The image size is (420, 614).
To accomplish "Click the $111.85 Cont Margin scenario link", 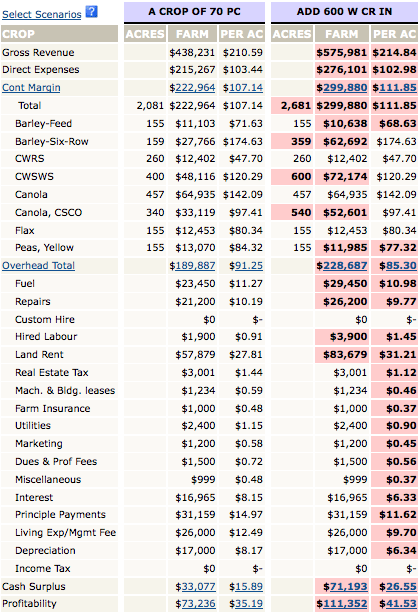I will coord(394,87).
